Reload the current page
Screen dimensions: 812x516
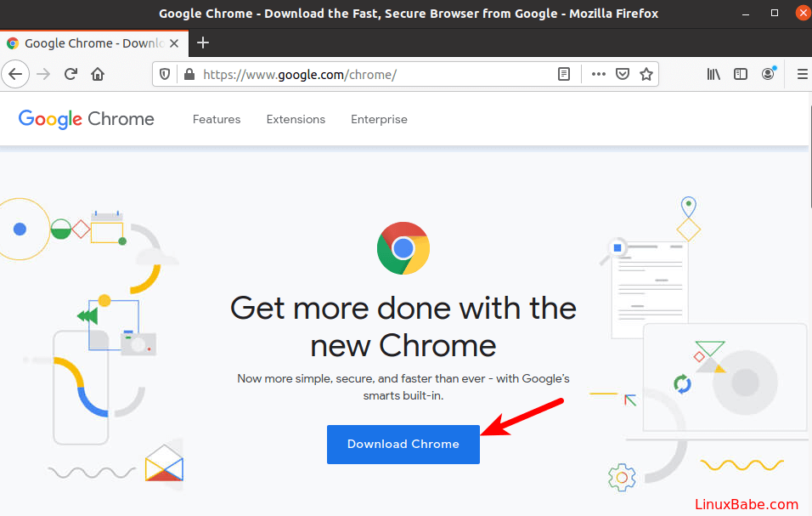point(70,74)
